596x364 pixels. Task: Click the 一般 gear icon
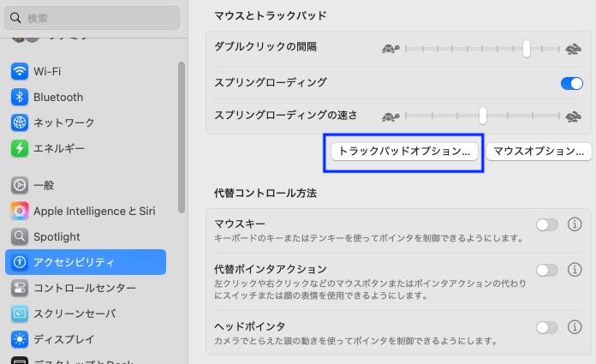tap(21, 185)
